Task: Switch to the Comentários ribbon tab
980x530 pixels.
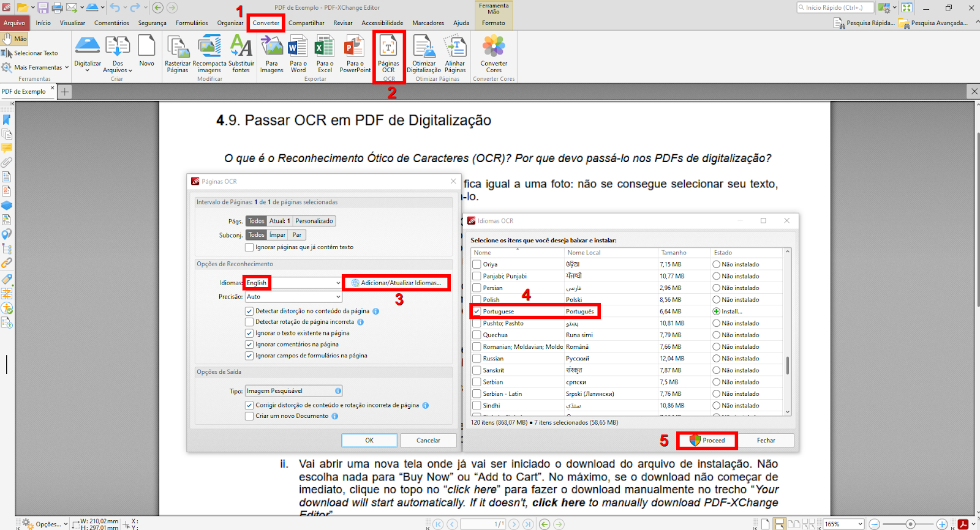Action: click(x=111, y=23)
